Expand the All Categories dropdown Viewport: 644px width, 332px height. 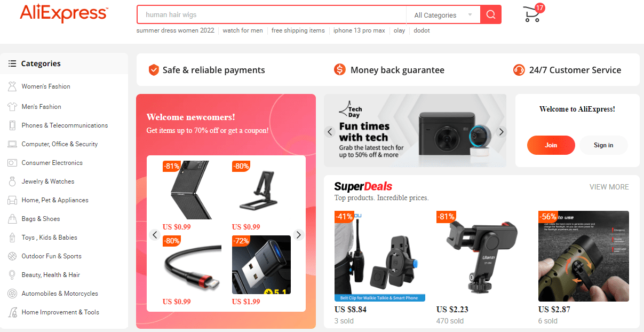[443, 15]
